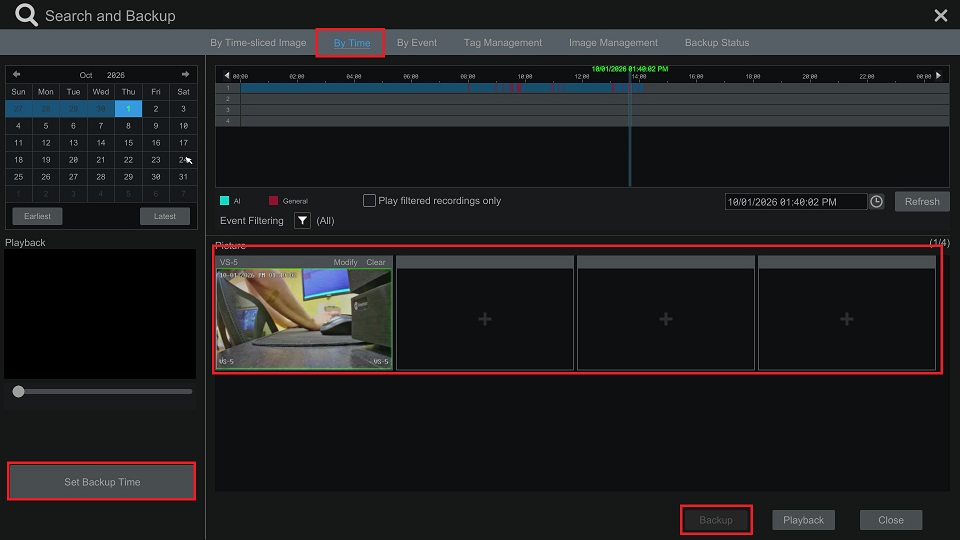Click Clear on VS-5 picture
The height and width of the screenshot is (540, 960).
376,262
